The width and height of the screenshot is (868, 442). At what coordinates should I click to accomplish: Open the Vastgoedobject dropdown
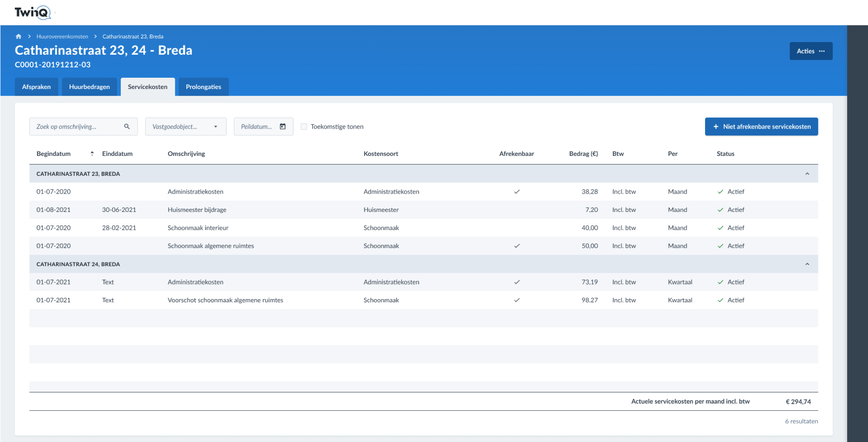[x=186, y=126]
